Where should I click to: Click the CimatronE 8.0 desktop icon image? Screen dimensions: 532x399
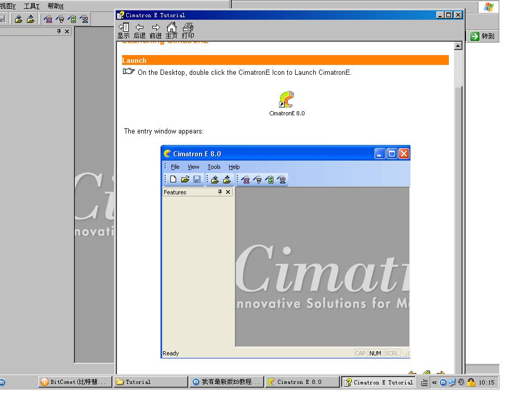(287, 99)
